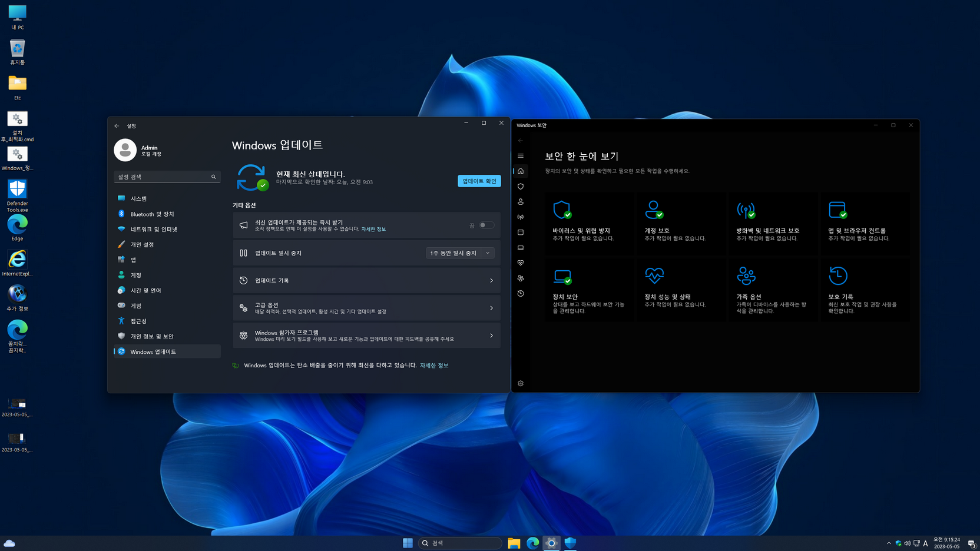Show hidden tray icons chevron
The image size is (980, 551).
[889, 543]
